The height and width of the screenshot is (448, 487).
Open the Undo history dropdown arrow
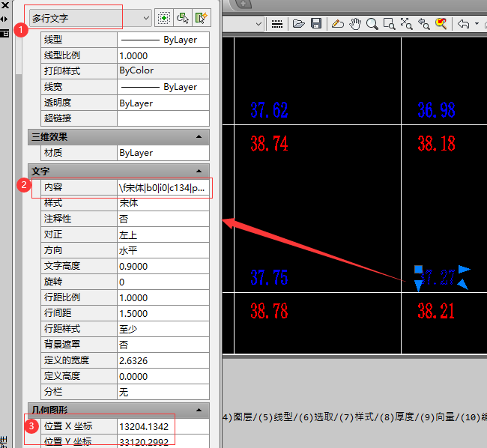[477, 23]
